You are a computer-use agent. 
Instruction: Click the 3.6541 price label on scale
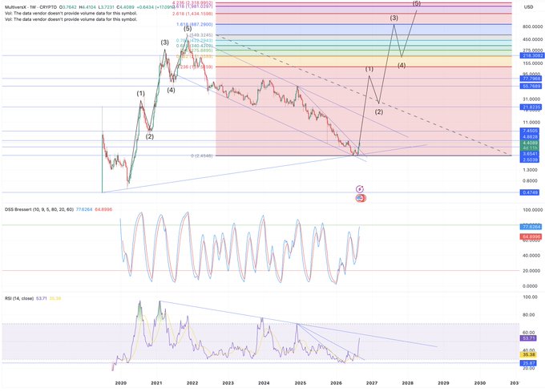[x=530, y=154]
